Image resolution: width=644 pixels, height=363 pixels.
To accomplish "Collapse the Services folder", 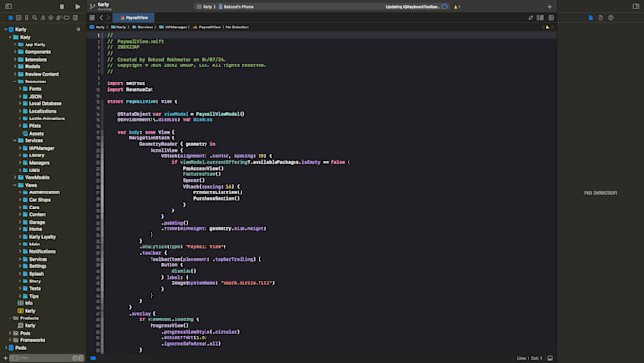I will 15,140.
